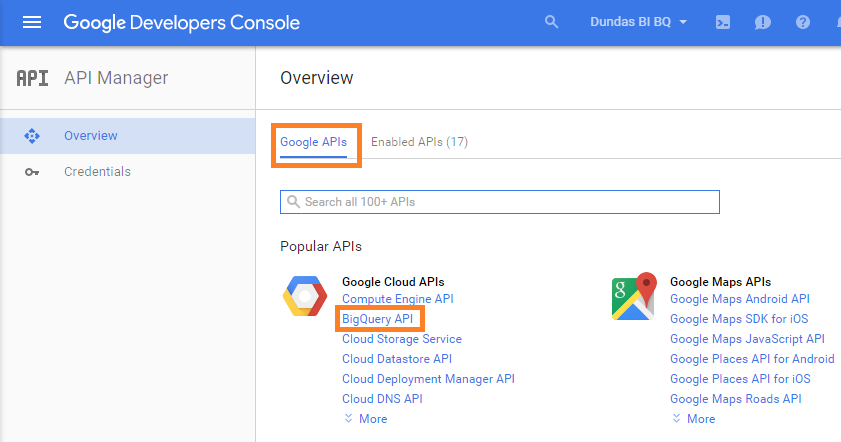The height and width of the screenshot is (442, 841).
Task: Open the Compute Engine API link
Action: coord(397,299)
